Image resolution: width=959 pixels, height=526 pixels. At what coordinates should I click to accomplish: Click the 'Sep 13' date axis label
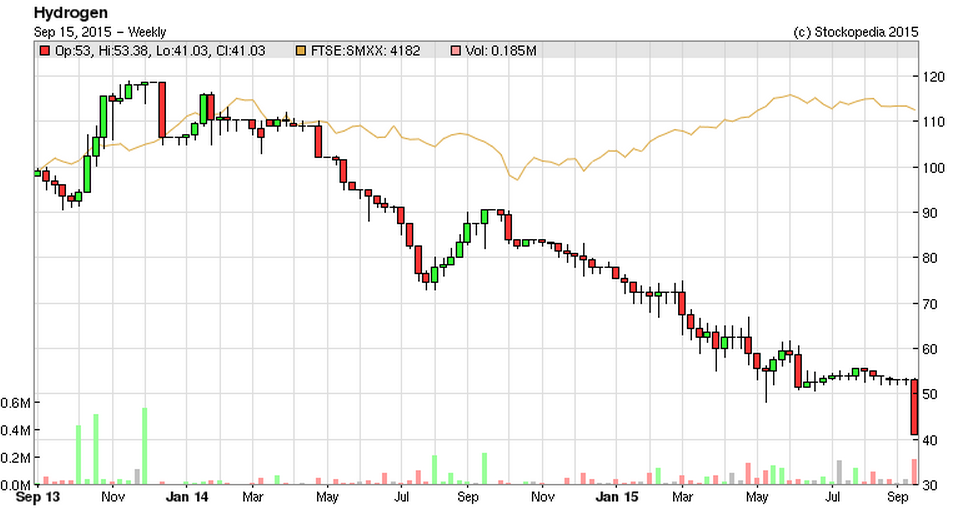[37, 497]
